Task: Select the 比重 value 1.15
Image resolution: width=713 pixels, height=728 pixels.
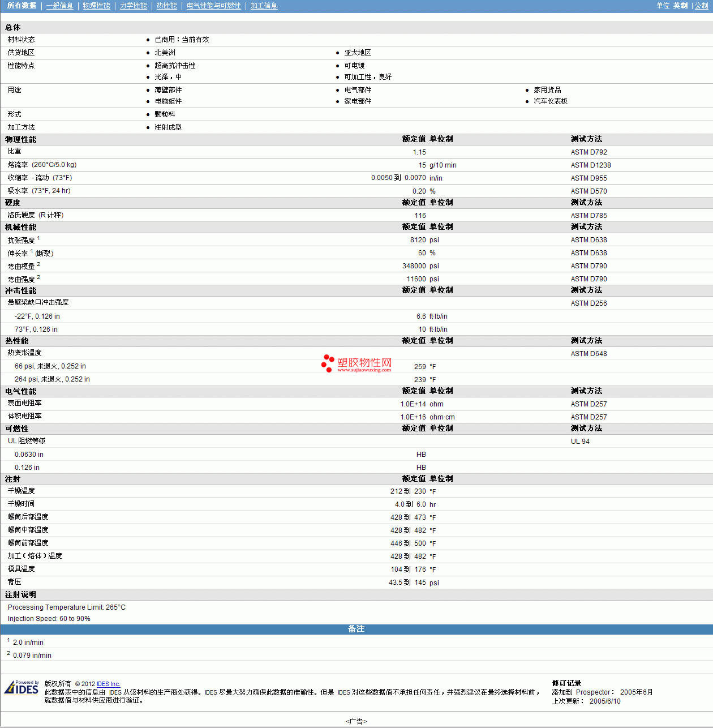Action: pos(419,152)
